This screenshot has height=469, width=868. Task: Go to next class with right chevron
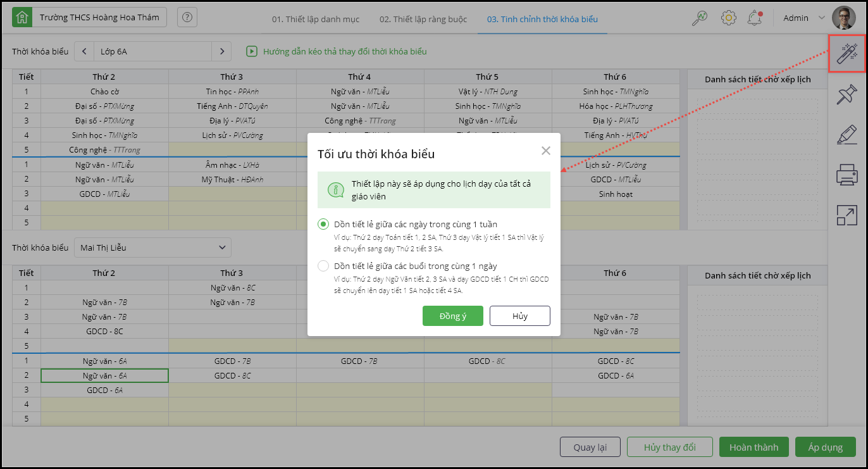click(221, 51)
